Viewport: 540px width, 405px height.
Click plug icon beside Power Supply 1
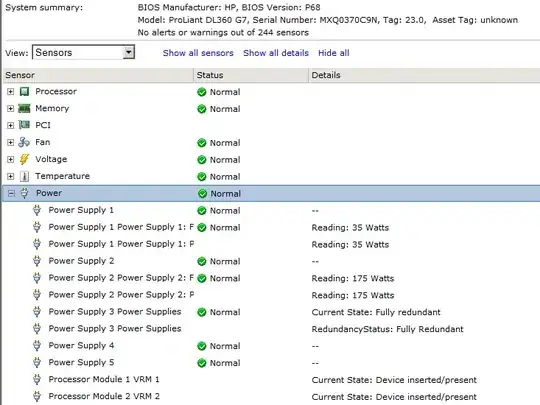[37, 210]
